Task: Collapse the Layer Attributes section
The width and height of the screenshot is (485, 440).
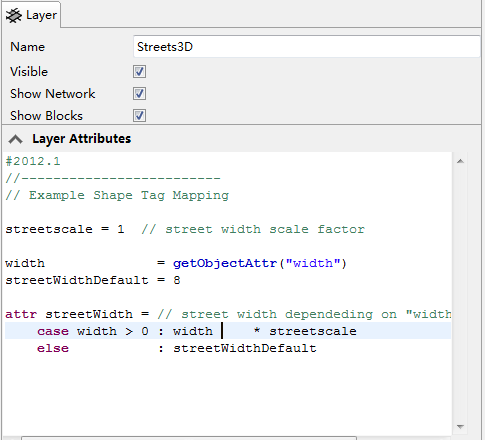Action: [15, 139]
